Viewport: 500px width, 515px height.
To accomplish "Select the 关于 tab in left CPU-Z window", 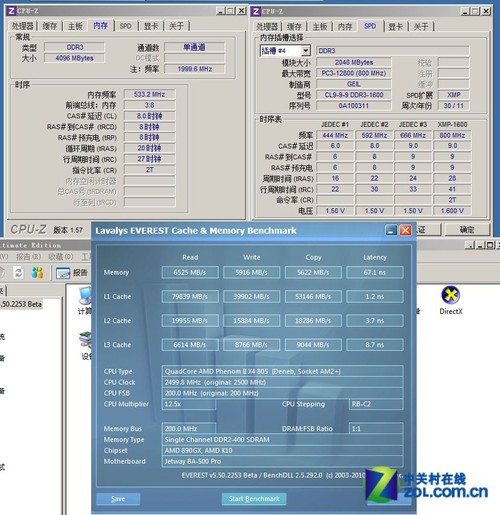I will point(176,26).
